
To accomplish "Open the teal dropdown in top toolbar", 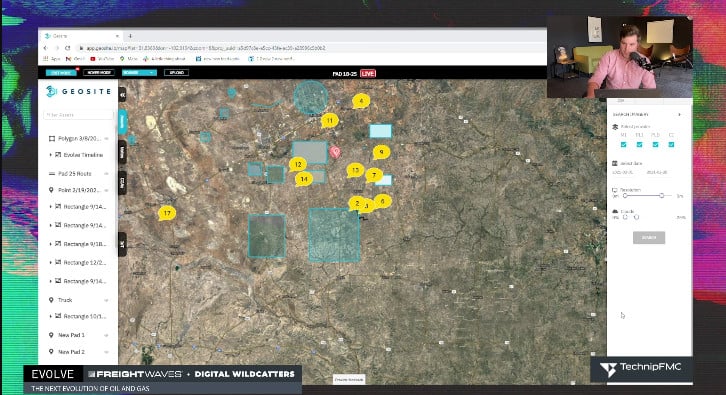I will point(139,73).
